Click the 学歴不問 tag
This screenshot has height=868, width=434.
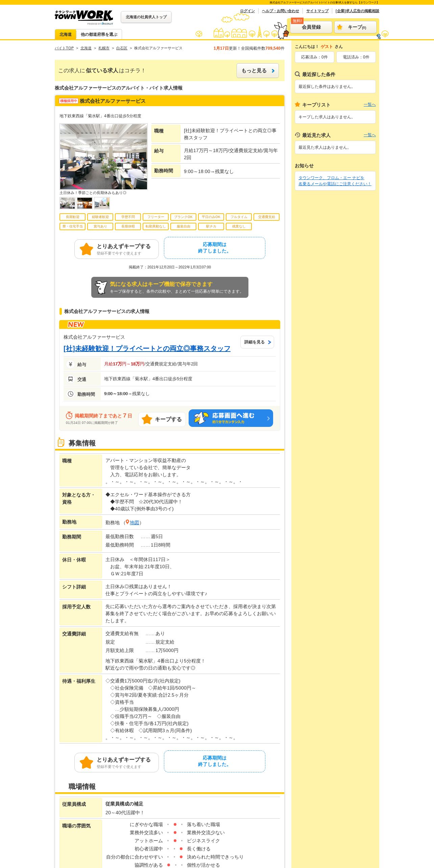(128, 217)
